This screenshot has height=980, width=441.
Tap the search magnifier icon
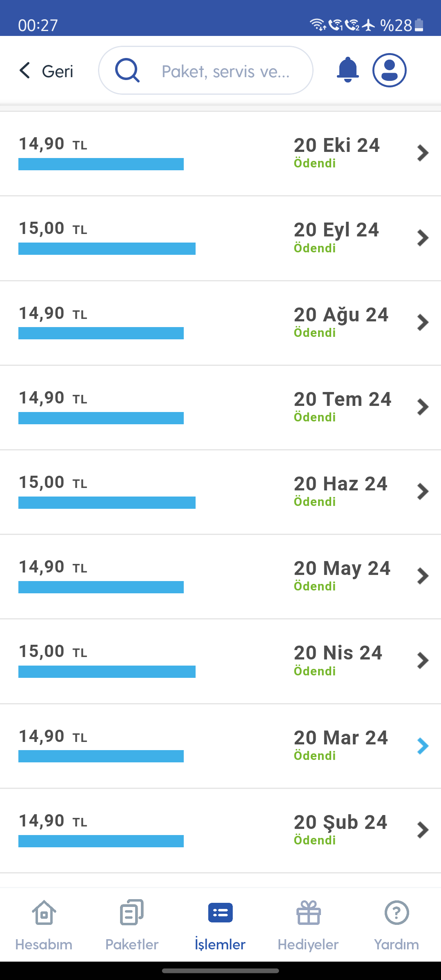click(x=127, y=70)
